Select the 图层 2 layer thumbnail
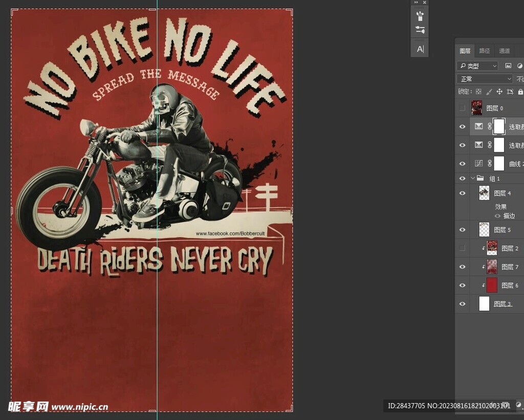The image size is (524, 420). coord(492,248)
